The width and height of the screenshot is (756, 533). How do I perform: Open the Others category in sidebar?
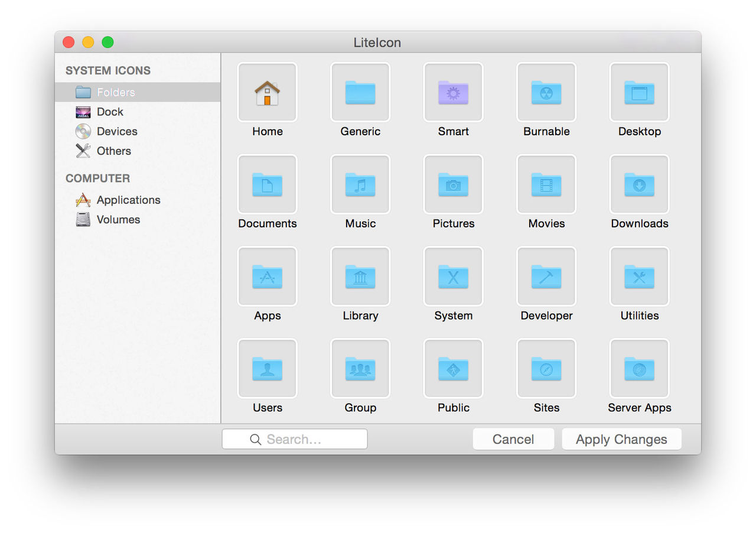click(138, 151)
